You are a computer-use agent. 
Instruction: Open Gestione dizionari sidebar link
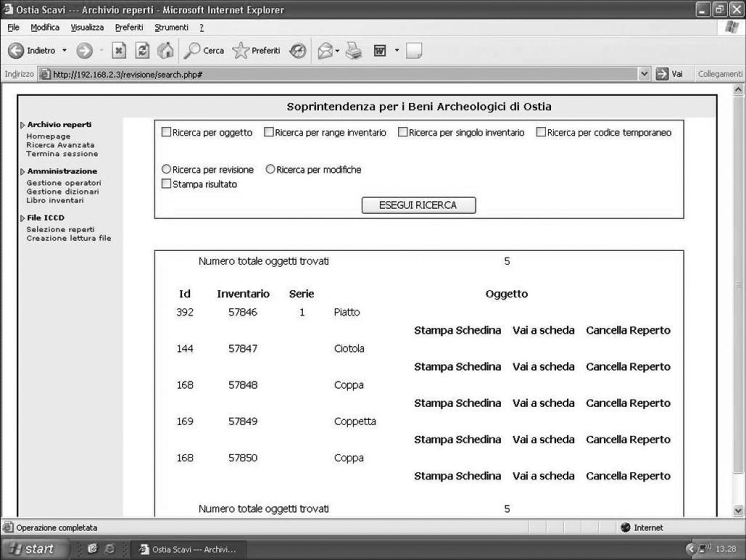[x=62, y=191]
